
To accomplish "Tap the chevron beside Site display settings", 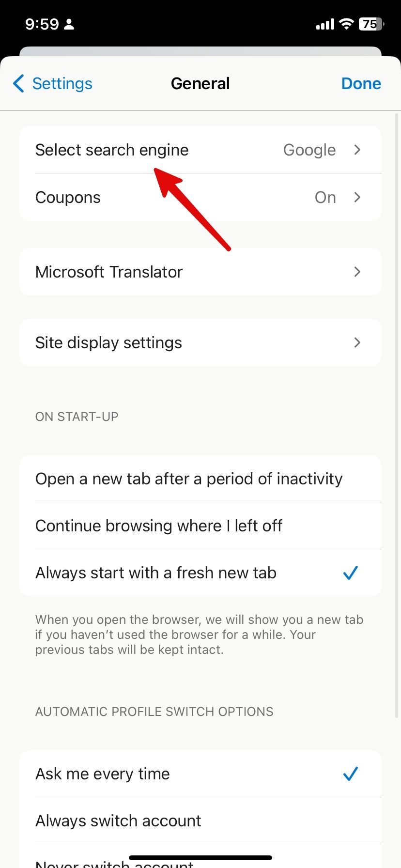I will click(357, 342).
